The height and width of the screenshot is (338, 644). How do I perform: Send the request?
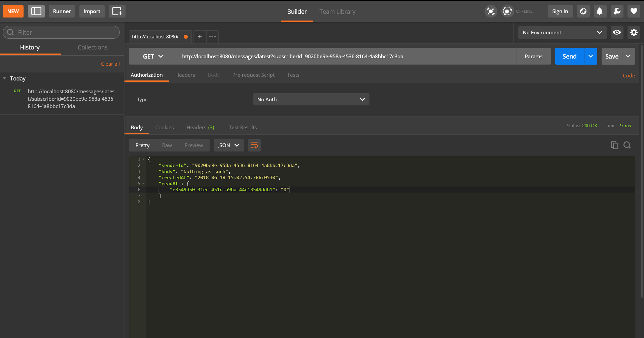pyautogui.click(x=570, y=56)
